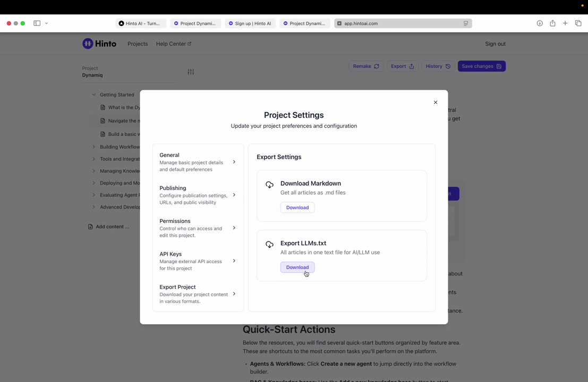Click the Export LLMs.txt cloud icon
Screen dimensions: 588x382
pos(270,245)
